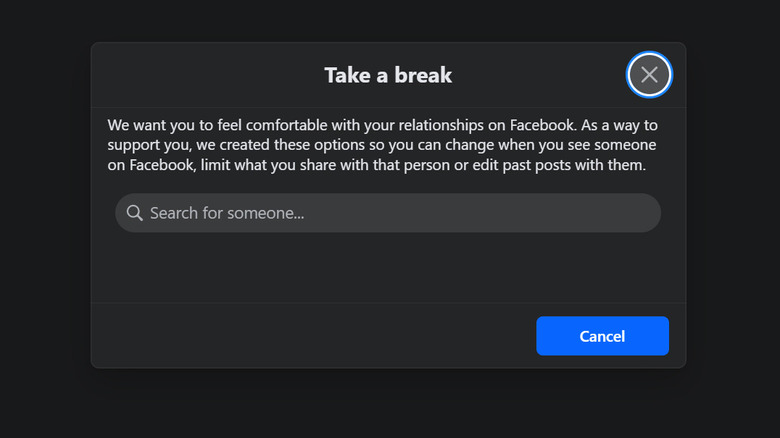
Task: Close the Take a break dialog
Action: [x=649, y=75]
